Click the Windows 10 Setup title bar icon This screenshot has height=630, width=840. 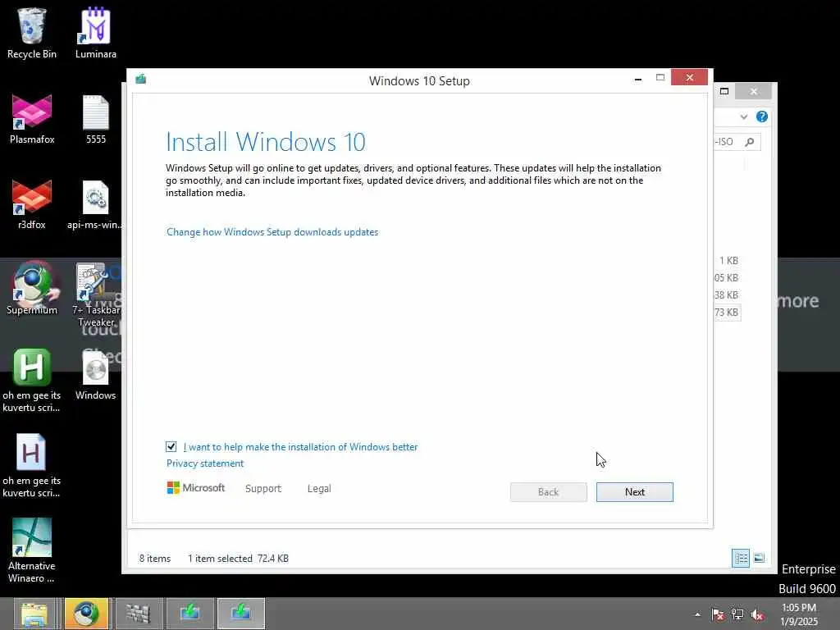141,80
